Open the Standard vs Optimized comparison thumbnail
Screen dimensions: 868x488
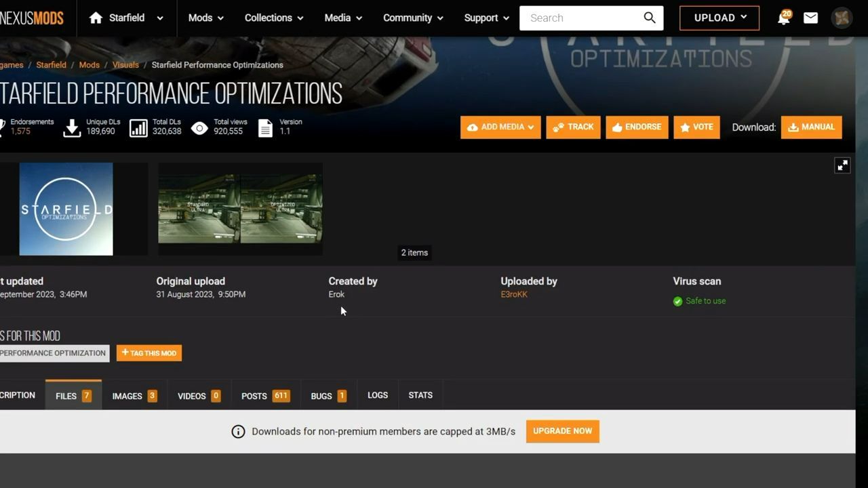coord(240,209)
